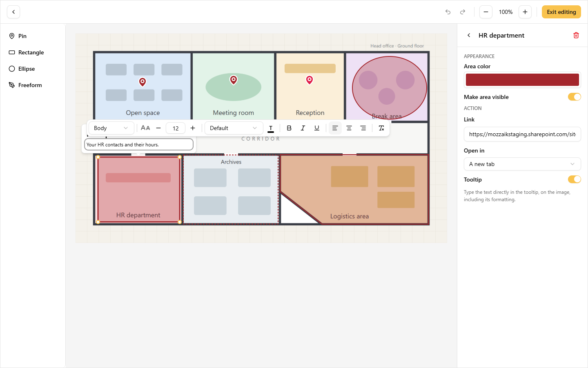
Task: Increase the tooltip font size
Action: pyautogui.click(x=193, y=128)
